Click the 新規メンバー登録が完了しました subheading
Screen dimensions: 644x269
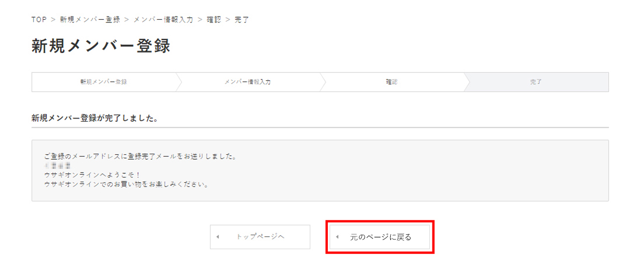tap(94, 118)
